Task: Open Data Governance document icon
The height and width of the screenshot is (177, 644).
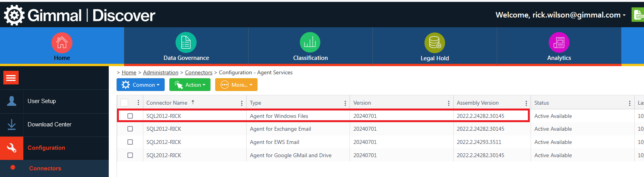Action: click(x=186, y=42)
